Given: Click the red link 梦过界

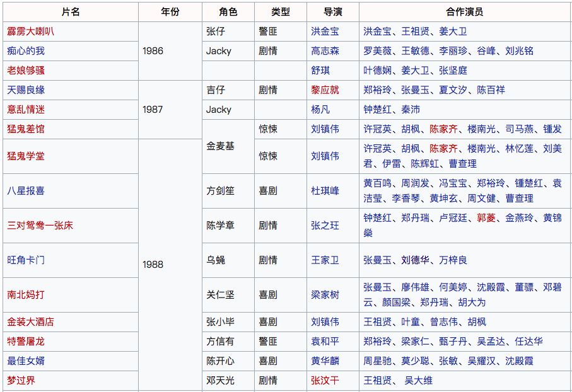Looking at the screenshot, I should point(21,381).
